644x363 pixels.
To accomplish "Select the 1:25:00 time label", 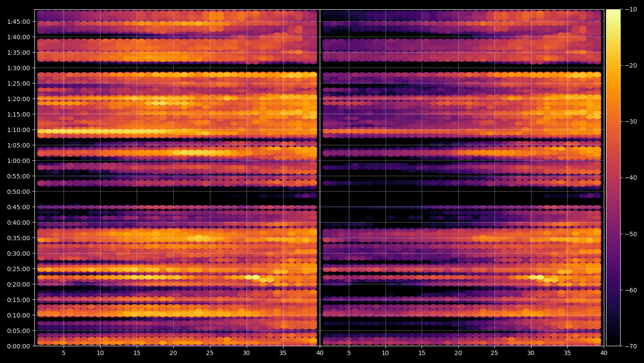I will pyautogui.click(x=19, y=83).
